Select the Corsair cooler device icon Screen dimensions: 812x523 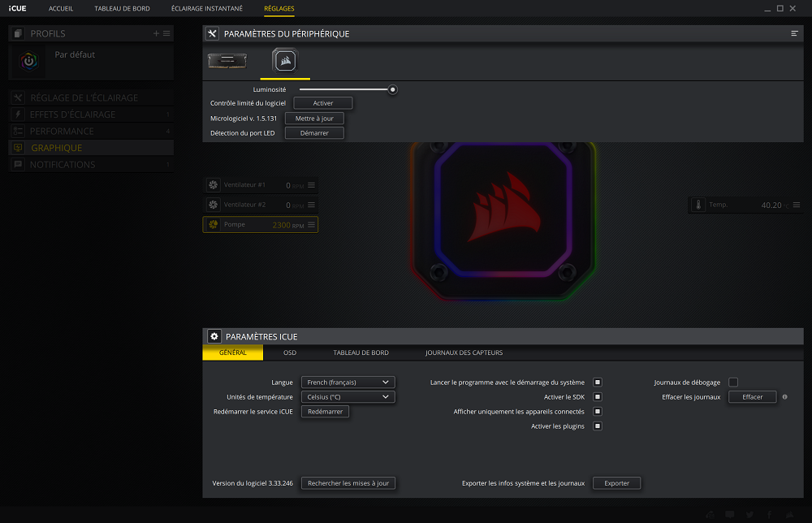[x=285, y=61]
